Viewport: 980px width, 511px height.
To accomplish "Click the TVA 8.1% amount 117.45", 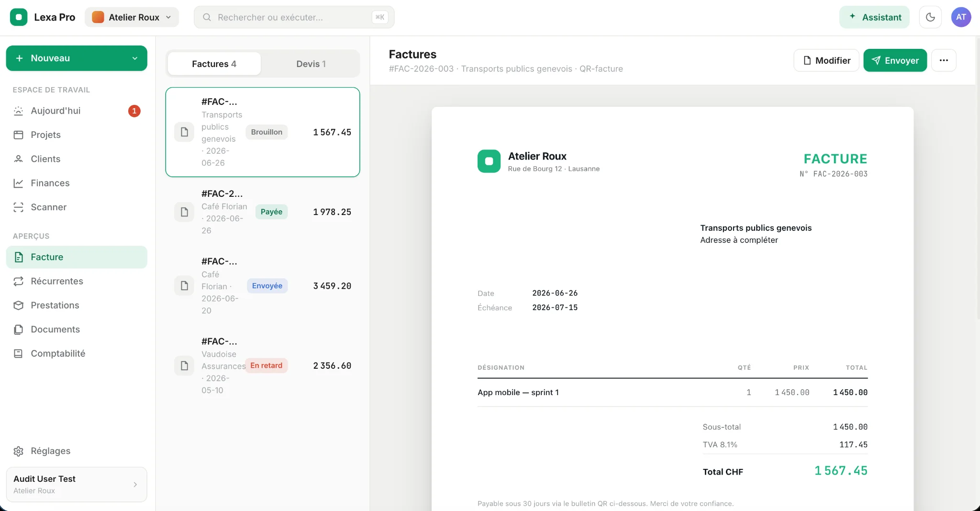I will (x=853, y=444).
